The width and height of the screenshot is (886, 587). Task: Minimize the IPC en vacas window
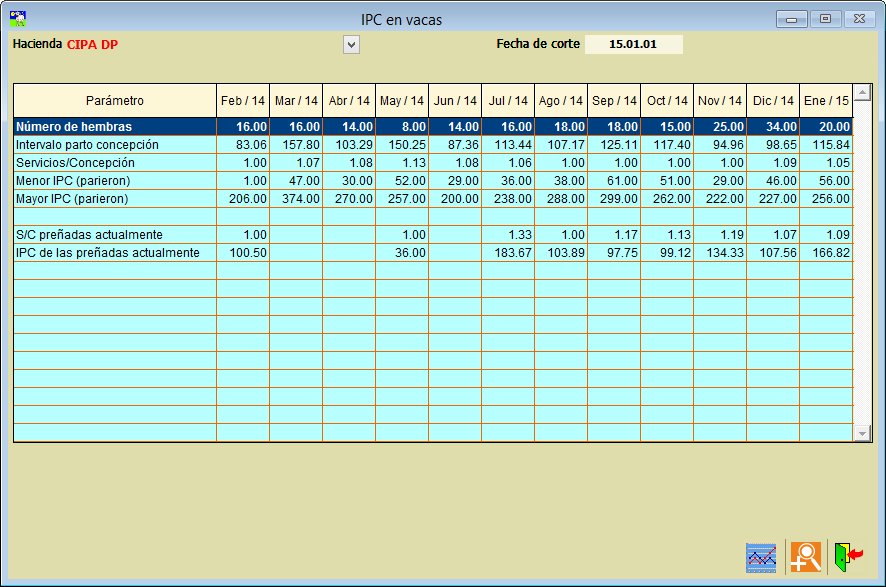pyautogui.click(x=791, y=19)
